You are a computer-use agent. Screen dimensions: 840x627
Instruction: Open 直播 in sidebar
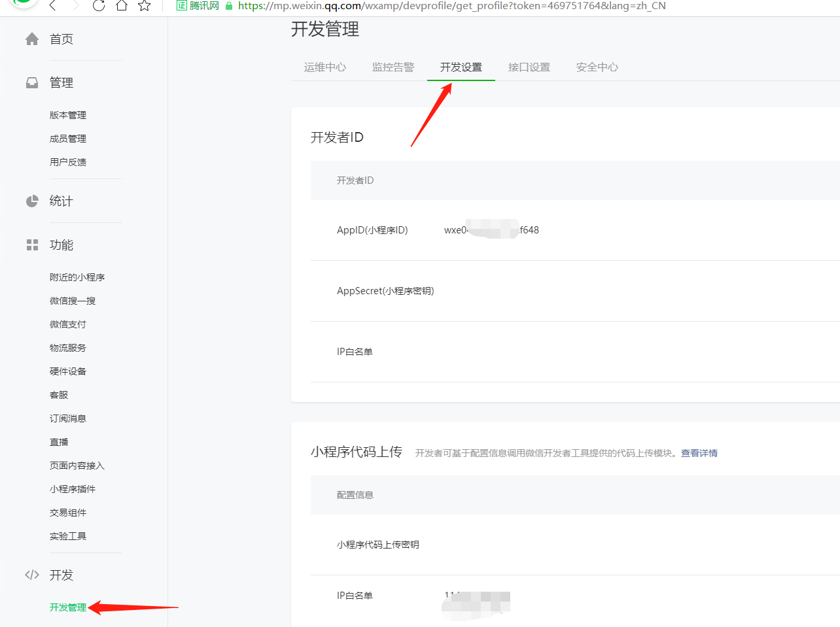coord(59,442)
